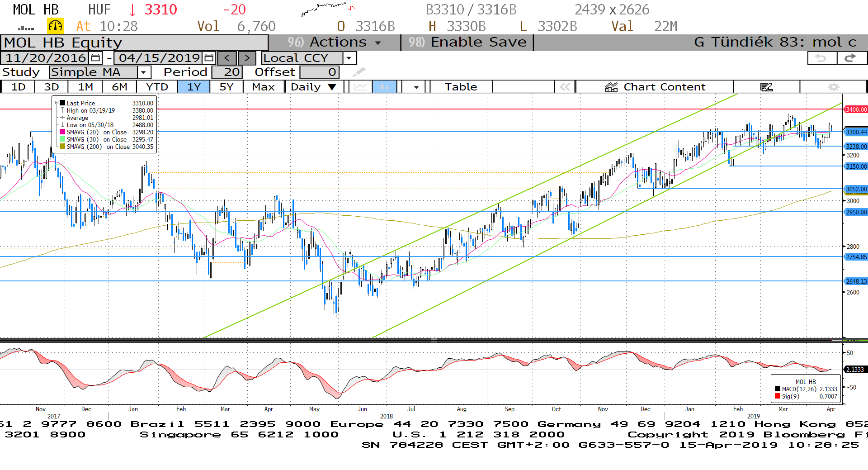
Task: Select the YTD range tab
Action: pyautogui.click(x=157, y=87)
